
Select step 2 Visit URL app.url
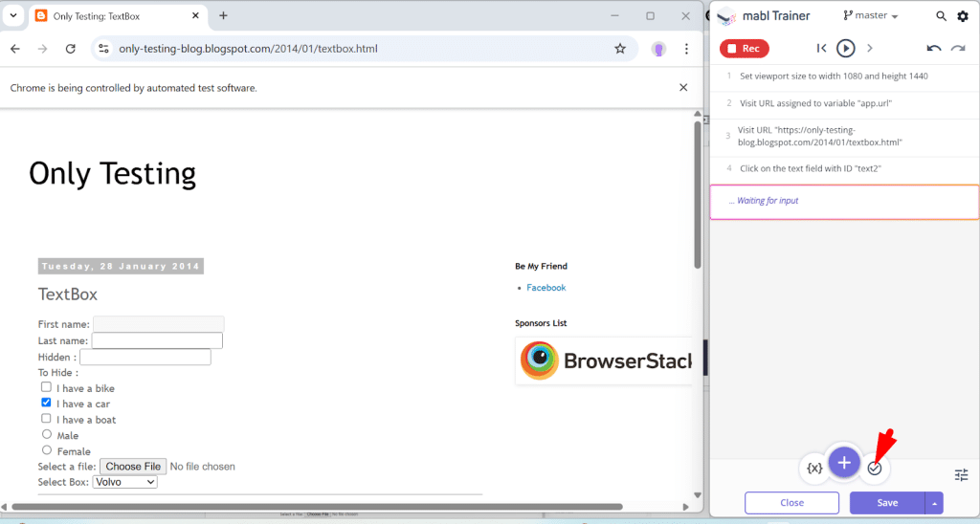[844, 103]
